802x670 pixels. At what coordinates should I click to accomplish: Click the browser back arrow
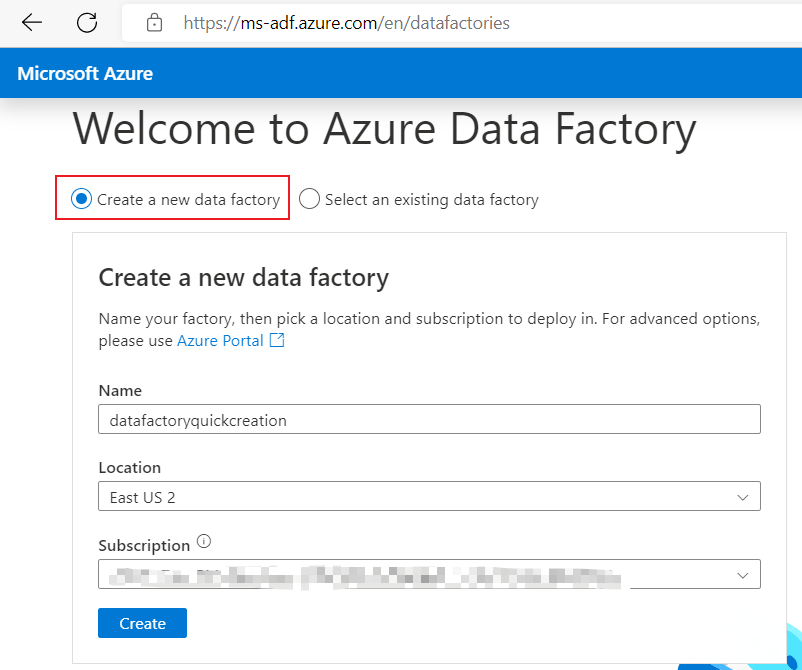pos(32,22)
